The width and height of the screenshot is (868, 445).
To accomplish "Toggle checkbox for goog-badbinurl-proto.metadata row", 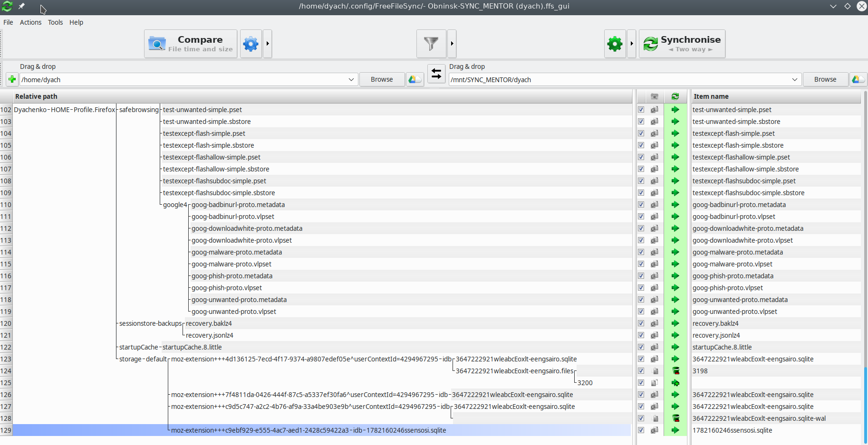I will tap(641, 205).
